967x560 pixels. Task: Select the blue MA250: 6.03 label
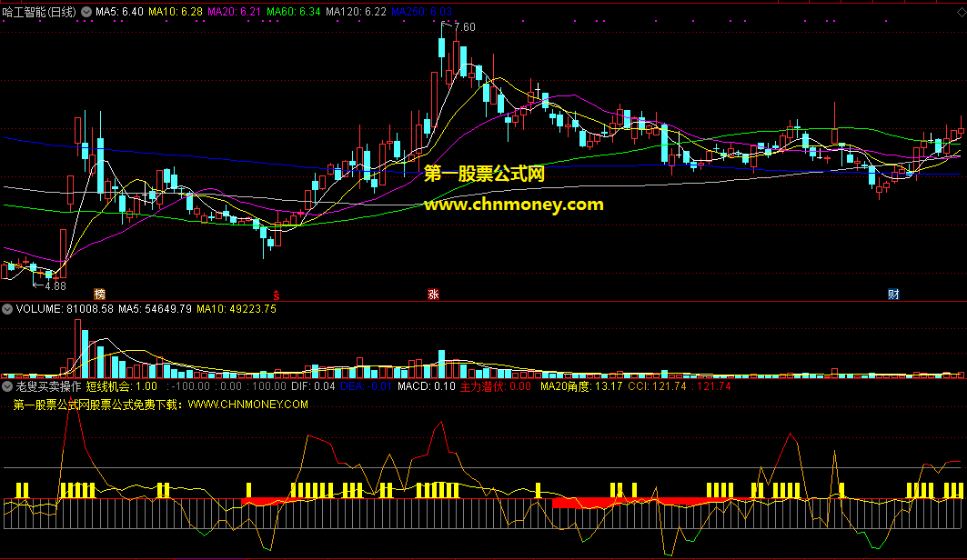422,12
